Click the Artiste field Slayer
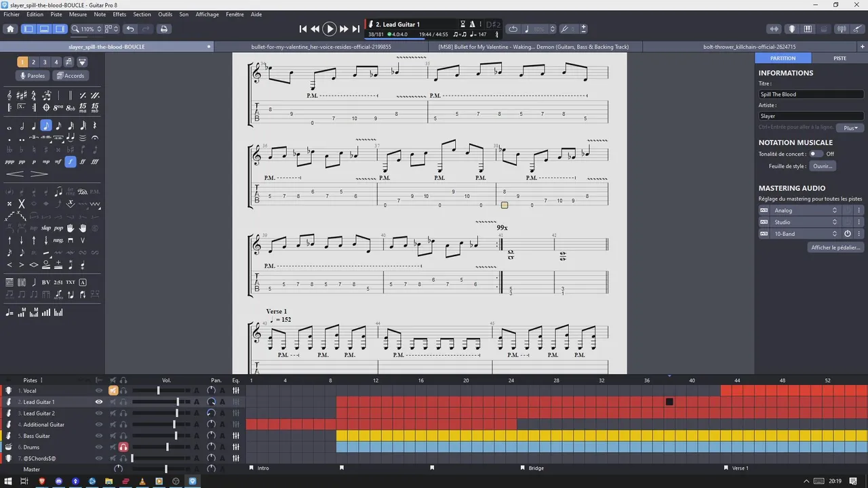The image size is (868, 488). point(811,116)
